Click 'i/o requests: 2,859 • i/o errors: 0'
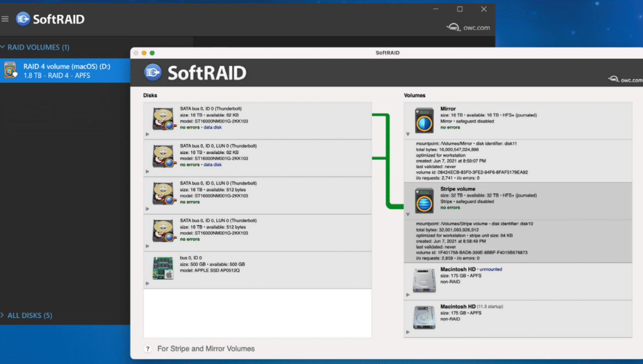 coord(447,259)
